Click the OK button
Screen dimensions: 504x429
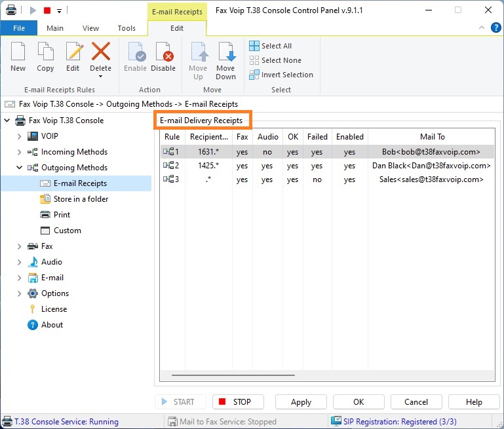point(359,402)
